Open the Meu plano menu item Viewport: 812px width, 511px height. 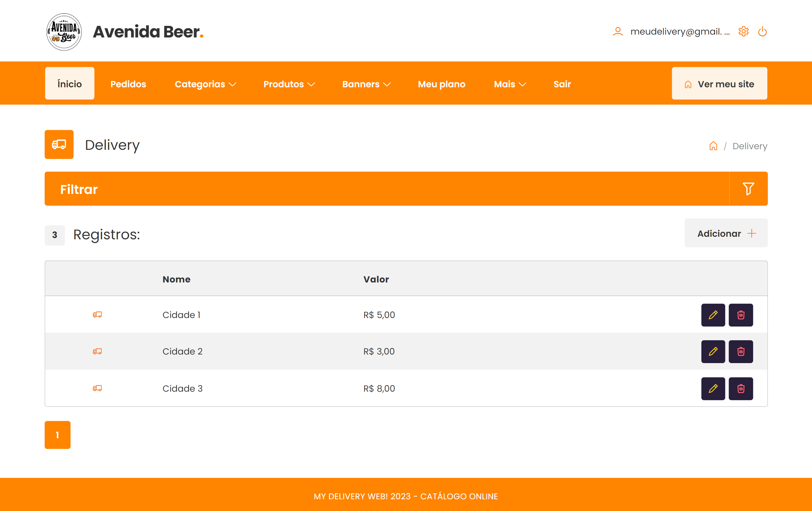[x=442, y=84]
